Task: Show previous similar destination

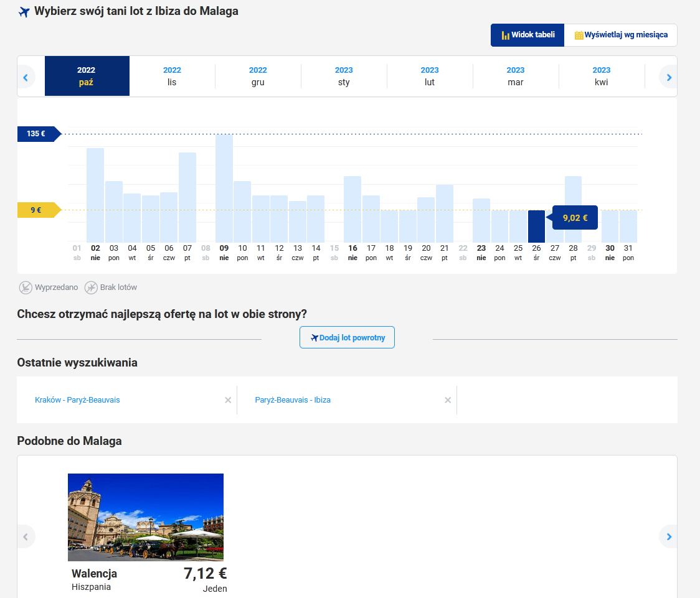Action: 26,536
